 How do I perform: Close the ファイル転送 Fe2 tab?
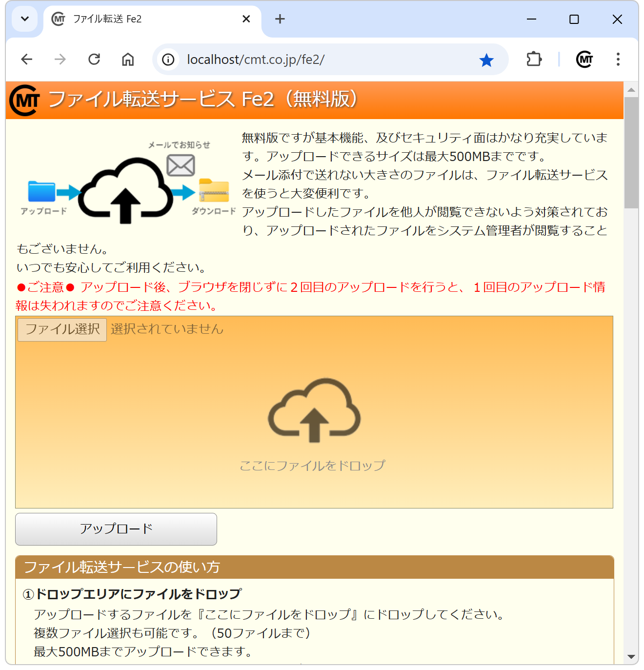(x=246, y=19)
